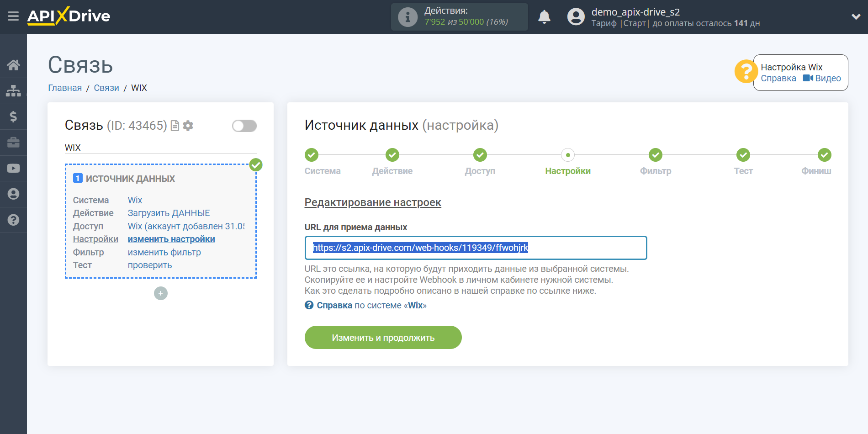Add a block with plus button

coord(161,293)
